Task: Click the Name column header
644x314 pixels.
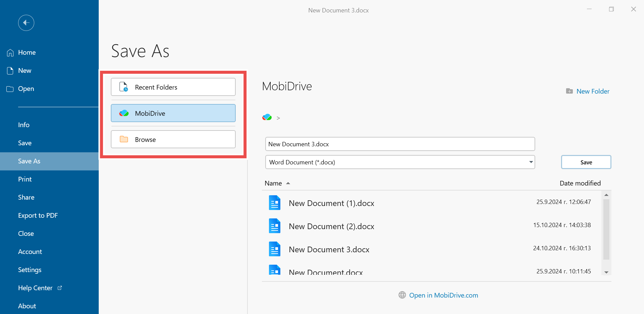Action: [x=273, y=183]
